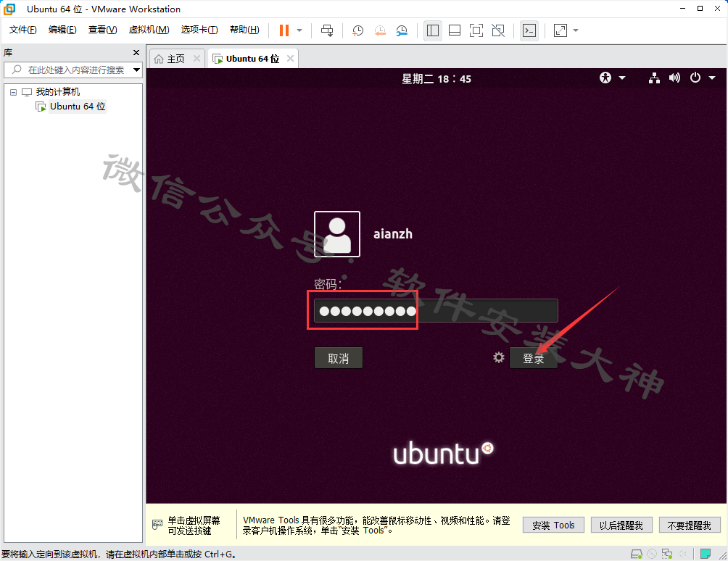Viewport: 728px width, 561px height.
Task: Click the VMware Workstation title bar icon
Action: pos(9,9)
